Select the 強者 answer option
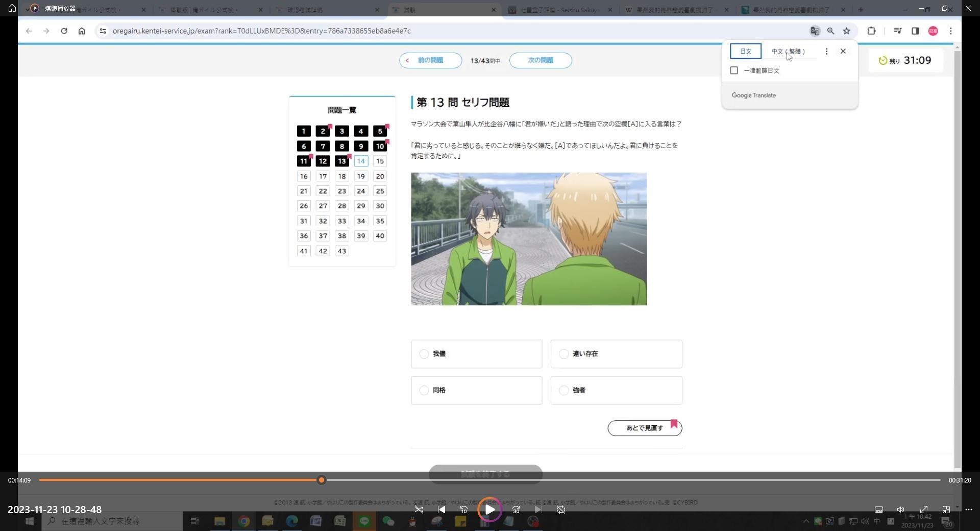 coord(616,391)
